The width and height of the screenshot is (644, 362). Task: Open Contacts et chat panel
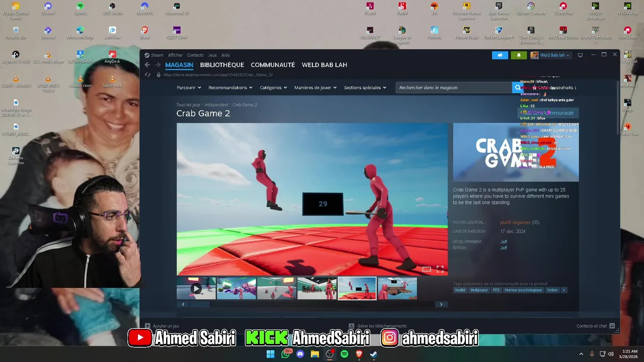[596, 326]
